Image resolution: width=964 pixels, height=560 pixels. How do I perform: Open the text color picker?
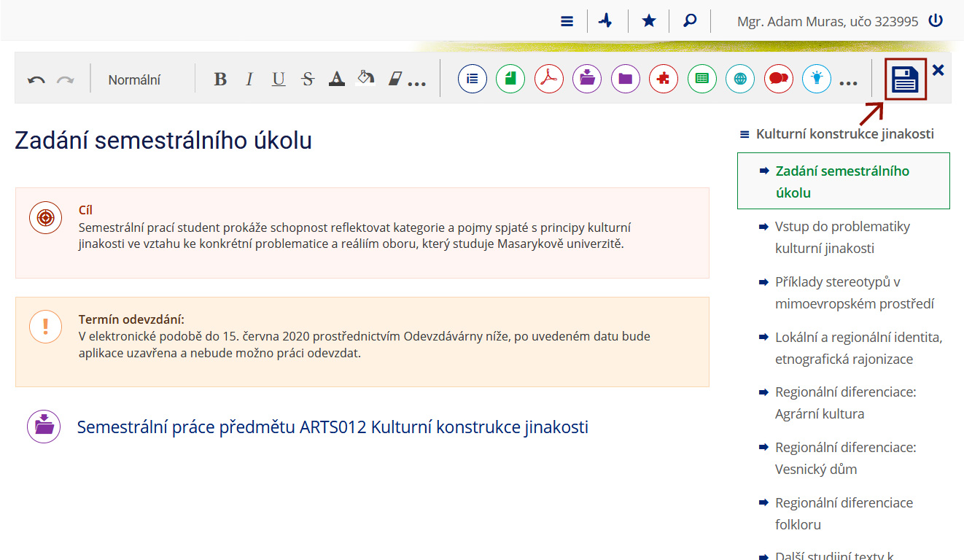coord(336,79)
